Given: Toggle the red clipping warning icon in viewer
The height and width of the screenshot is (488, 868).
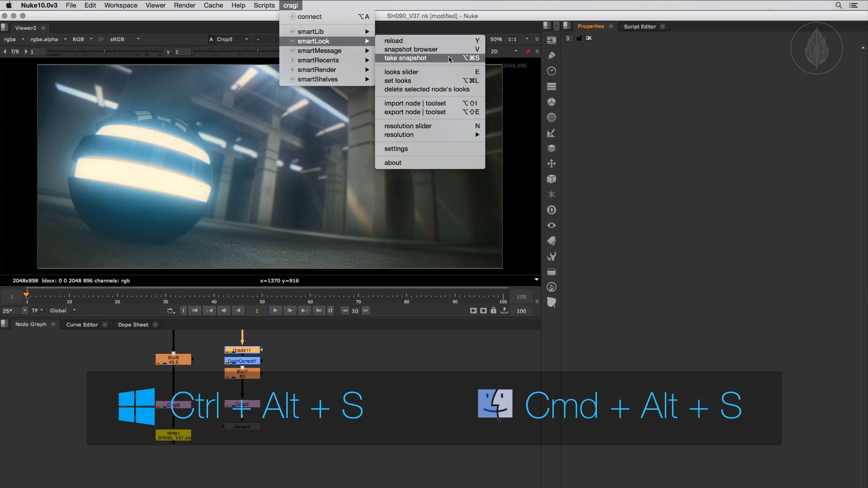Looking at the screenshot, I should 528,52.
